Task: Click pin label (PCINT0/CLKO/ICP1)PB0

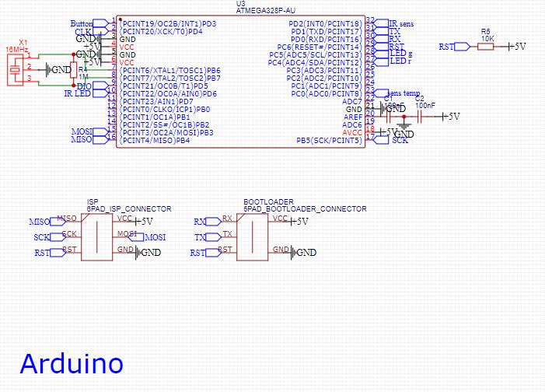Action: pyautogui.click(x=165, y=109)
